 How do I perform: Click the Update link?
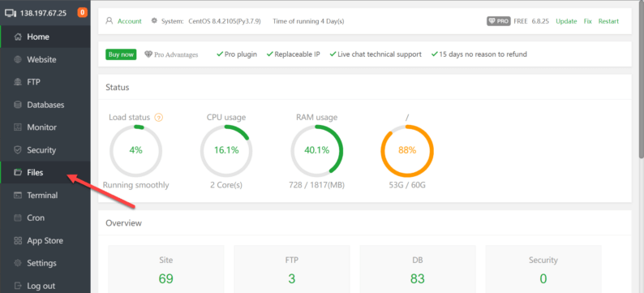[x=566, y=21]
